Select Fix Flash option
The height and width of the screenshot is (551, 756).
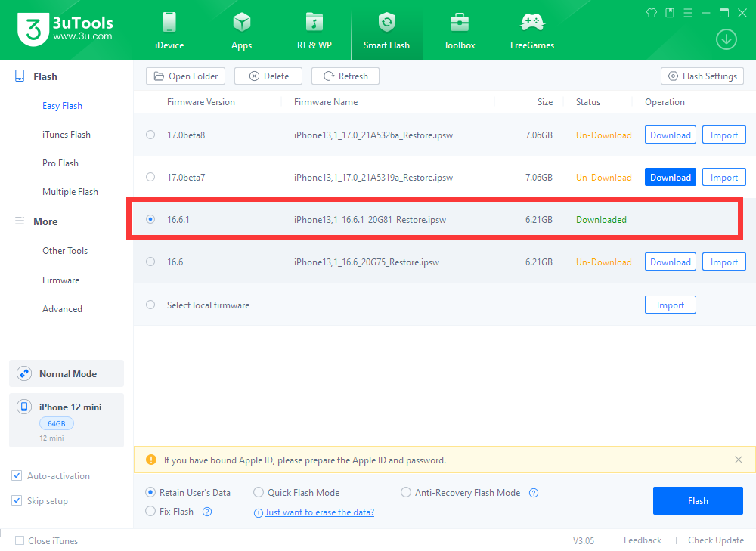pos(150,511)
